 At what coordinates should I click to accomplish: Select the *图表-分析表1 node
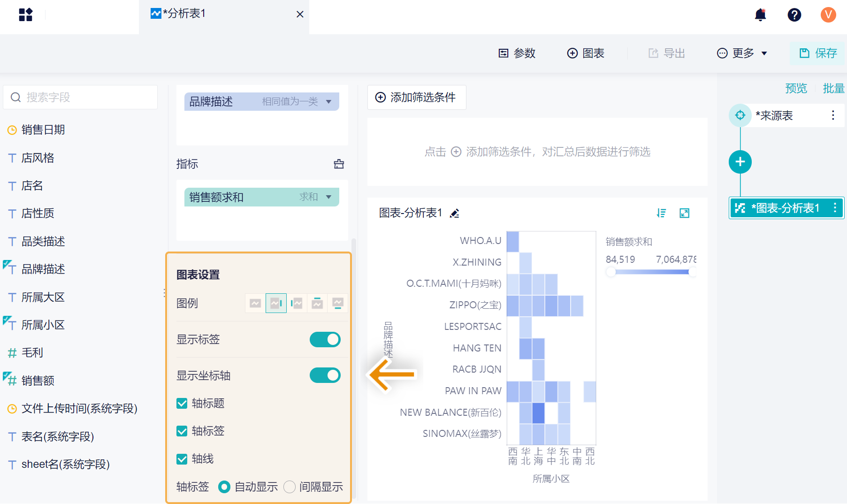tap(786, 208)
